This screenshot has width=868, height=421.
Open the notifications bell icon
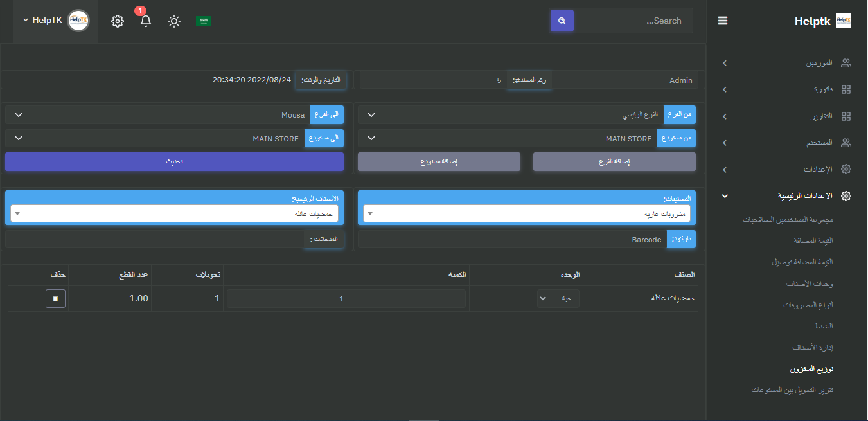[x=146, y=21]
